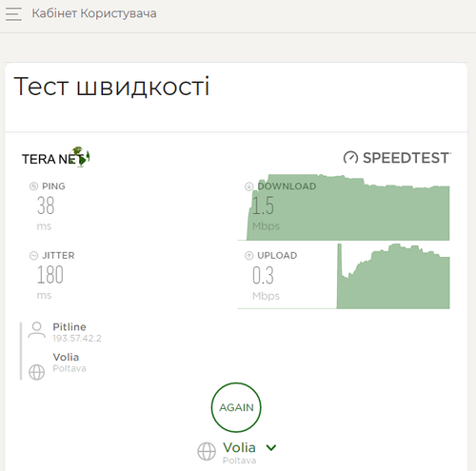The image size is (476, 471).
Task: Click the Pitline provider name
Action: pyautogui.click(x=69, y=326)
